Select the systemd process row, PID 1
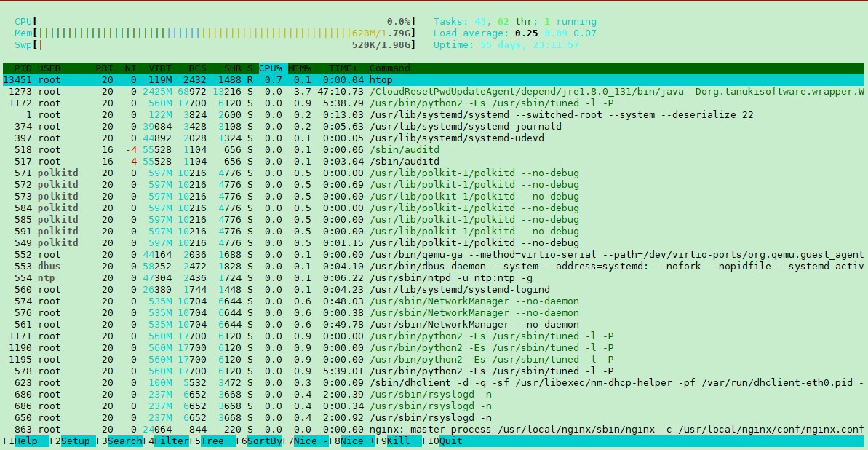The width and height of the screenshot is (868, 450). click(434, 115)
